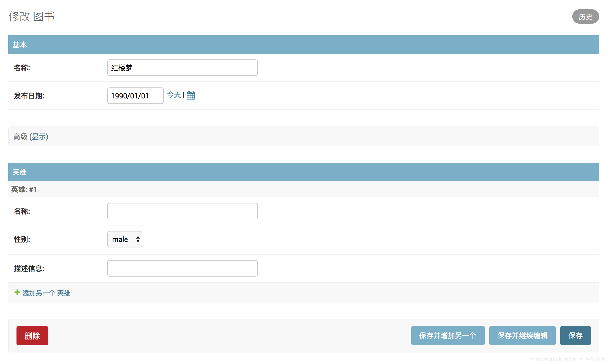Click the 修改 图书 page title

coord(32,16)
